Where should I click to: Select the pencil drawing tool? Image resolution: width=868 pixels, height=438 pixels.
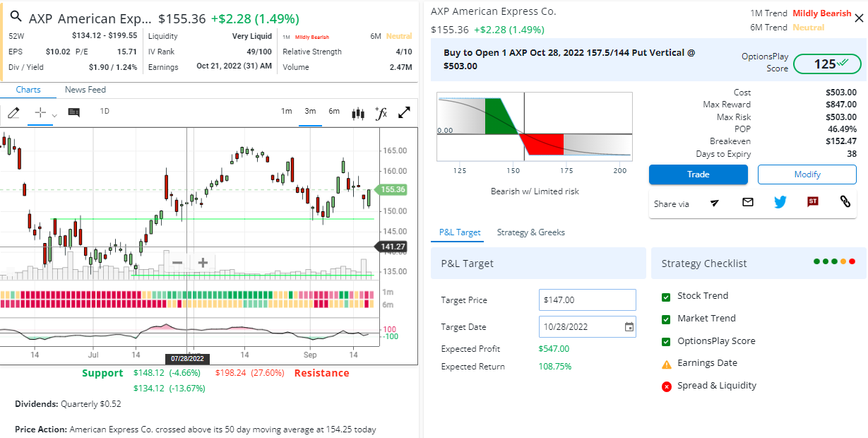pos(13,112)
